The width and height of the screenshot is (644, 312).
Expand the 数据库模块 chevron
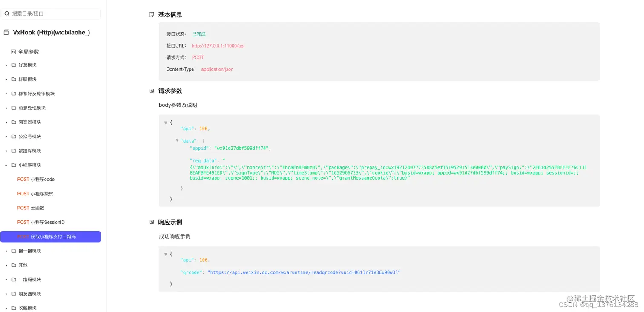6,151
